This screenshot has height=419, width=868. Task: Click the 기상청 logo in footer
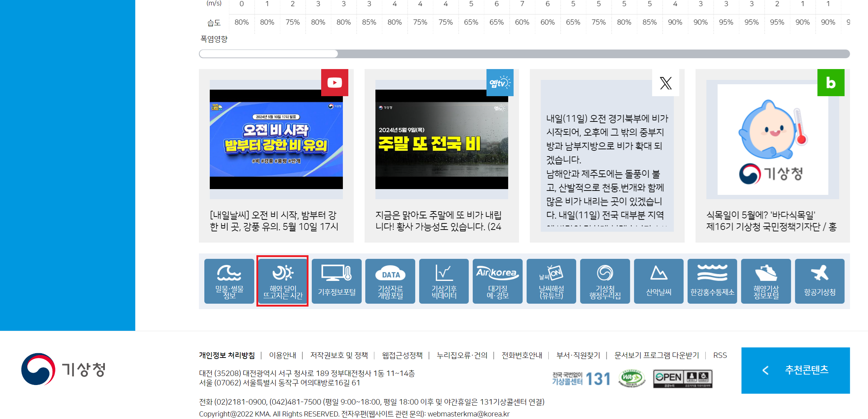click(63, 369)
